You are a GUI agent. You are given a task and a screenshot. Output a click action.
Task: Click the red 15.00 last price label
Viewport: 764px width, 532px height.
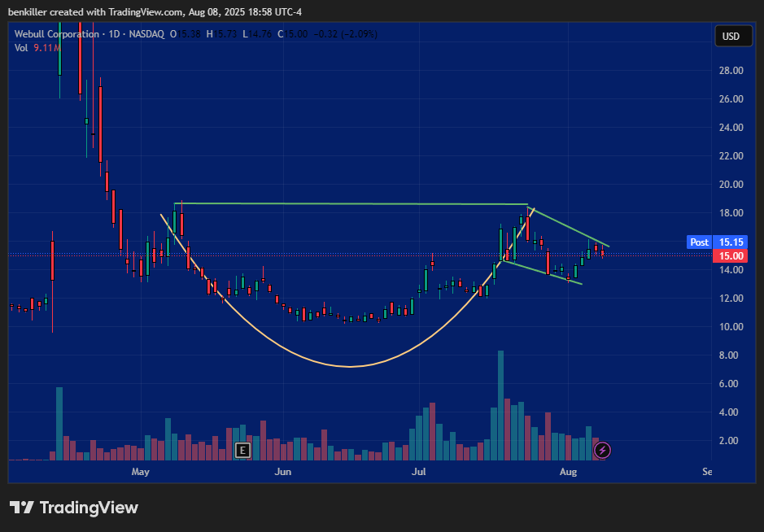(730, 255)
